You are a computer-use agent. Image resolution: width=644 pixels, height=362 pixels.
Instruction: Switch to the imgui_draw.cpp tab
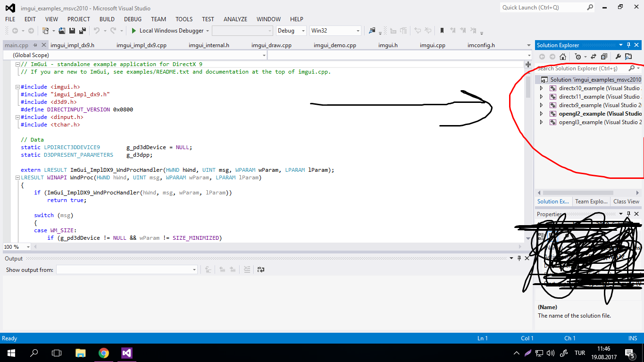coord(271,45)
